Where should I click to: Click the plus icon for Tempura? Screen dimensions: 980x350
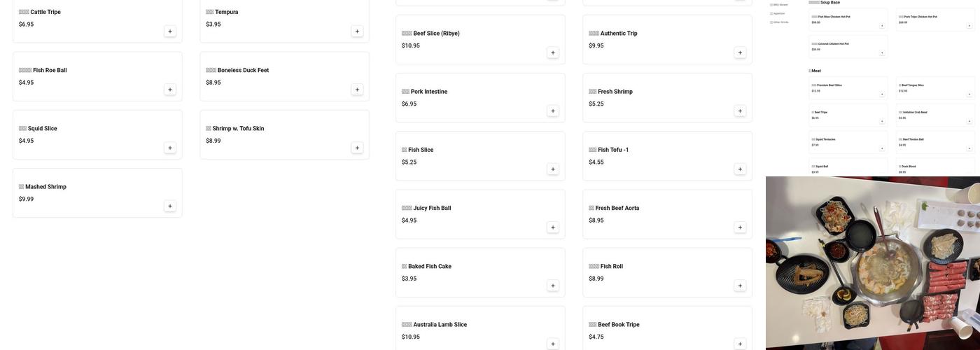[357, 31]
